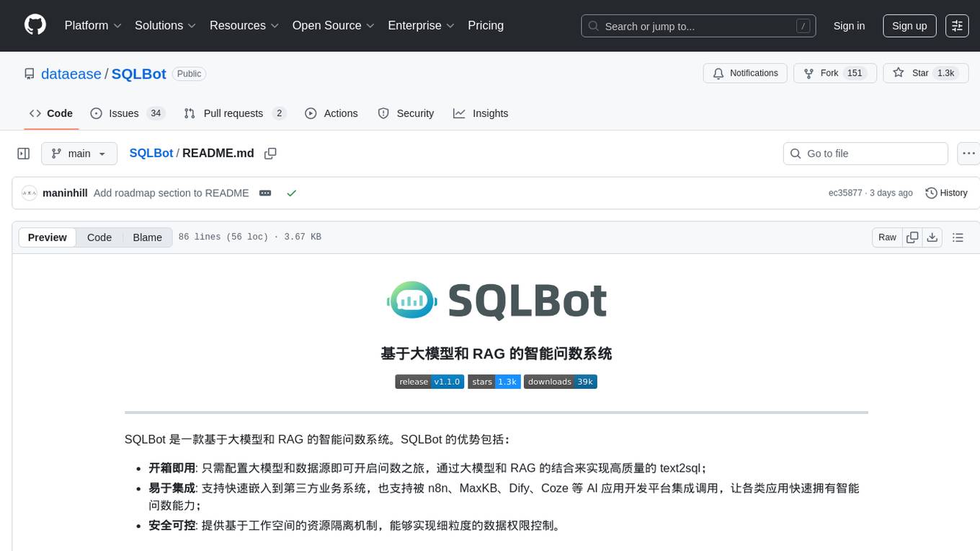Screen dimensions: 980x551
Task: Show the commit check status checkmark
Action: click(291, 193)
